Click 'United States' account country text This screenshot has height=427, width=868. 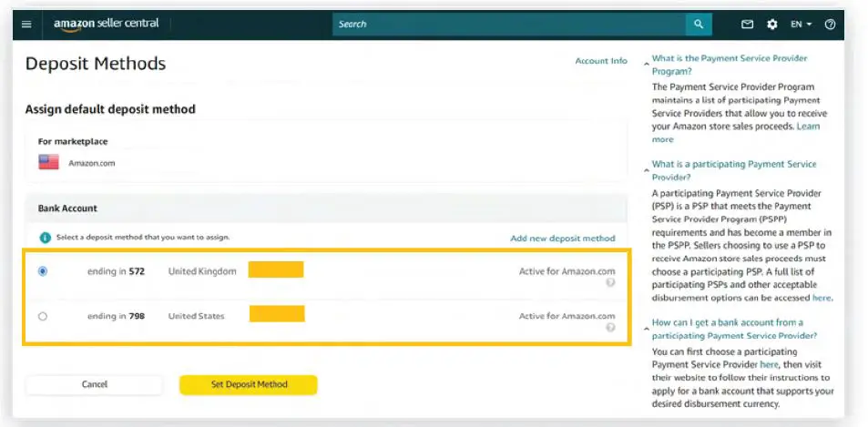click(197, 316)
